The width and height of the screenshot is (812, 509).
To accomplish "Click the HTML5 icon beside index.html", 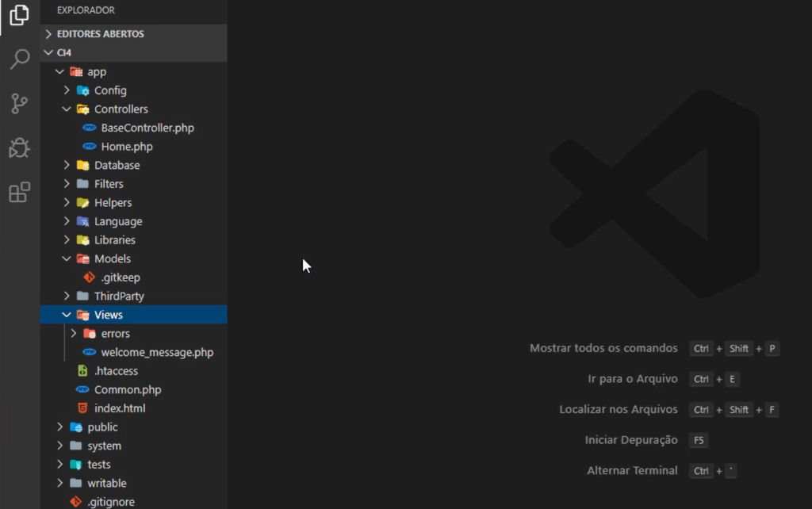I will tap(82, 408).
